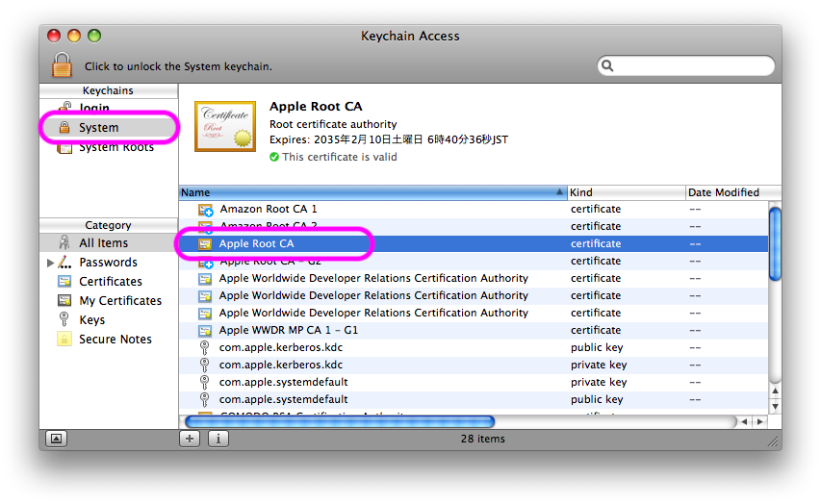This screenshot has width=821, height=504.
Task: Select the Keys category icon
Action: (x=64, y=319)
